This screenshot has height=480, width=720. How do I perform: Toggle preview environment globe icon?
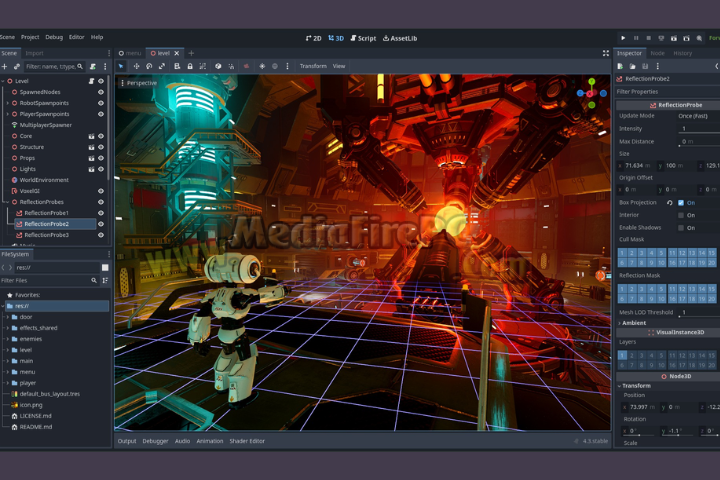[275, 66]
